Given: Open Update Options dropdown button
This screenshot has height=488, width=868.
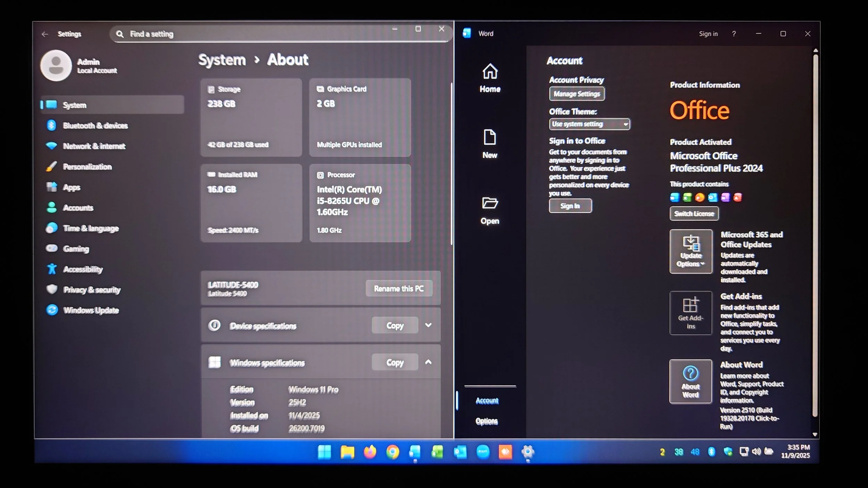Looking at the screenshot, I should coord(690,252).
